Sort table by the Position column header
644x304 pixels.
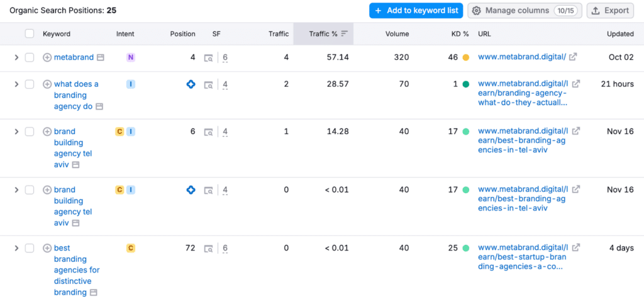click(182, 34)
